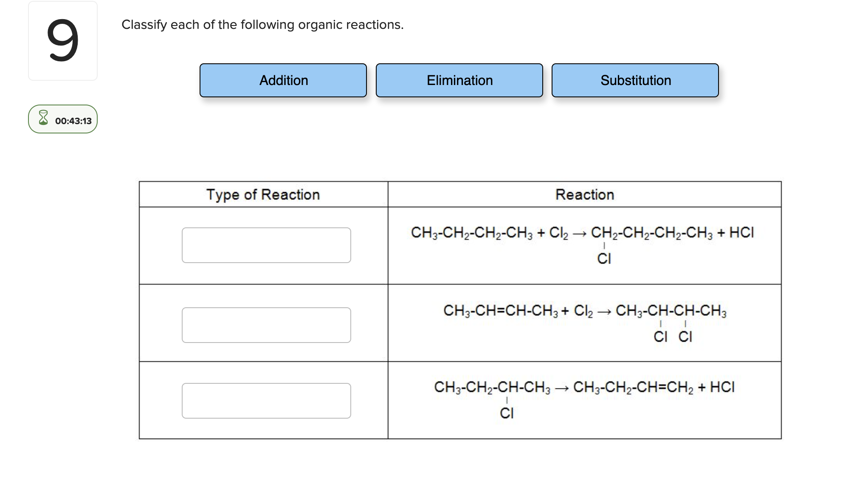Click the Reaction column header
The width and height of the screenshot is (868, 493).
(x=585, y=195)
